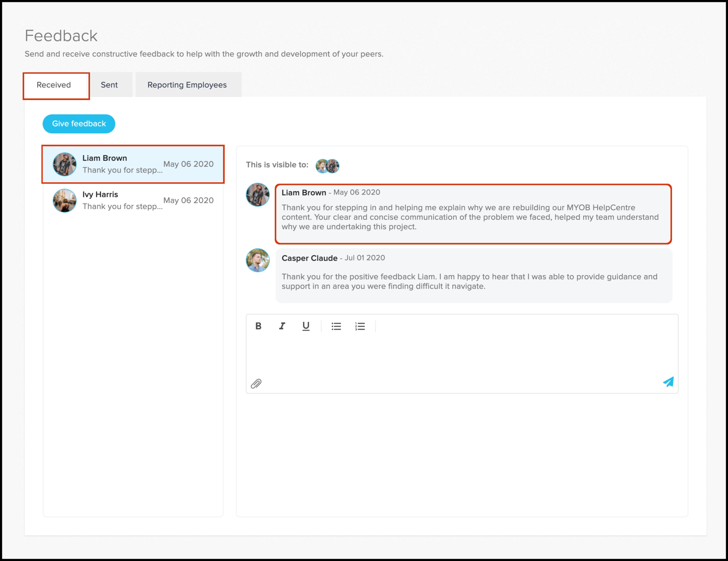Click first avatar next to visible to
Viewport: 728px width, 561px height.
321,166
